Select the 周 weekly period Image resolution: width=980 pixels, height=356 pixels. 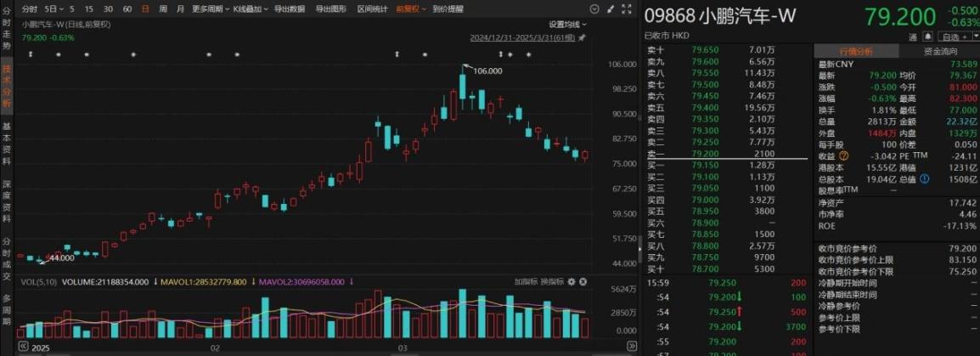coord(162,9)
